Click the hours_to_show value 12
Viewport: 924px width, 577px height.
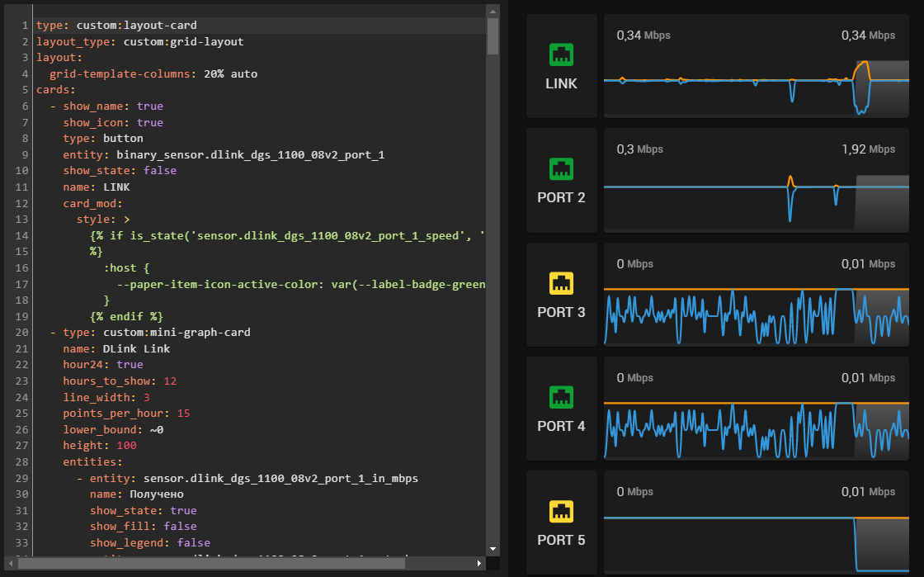tap(170, 381)
